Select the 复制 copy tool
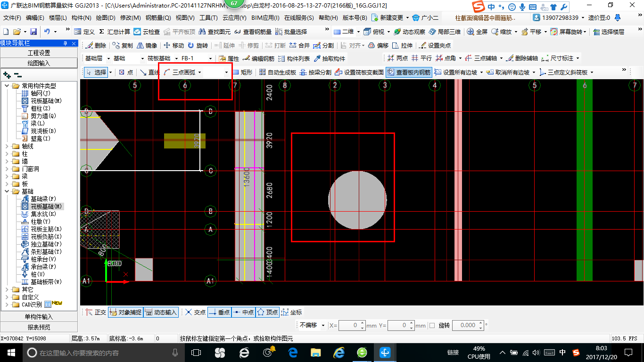 [x=123, y=45]
